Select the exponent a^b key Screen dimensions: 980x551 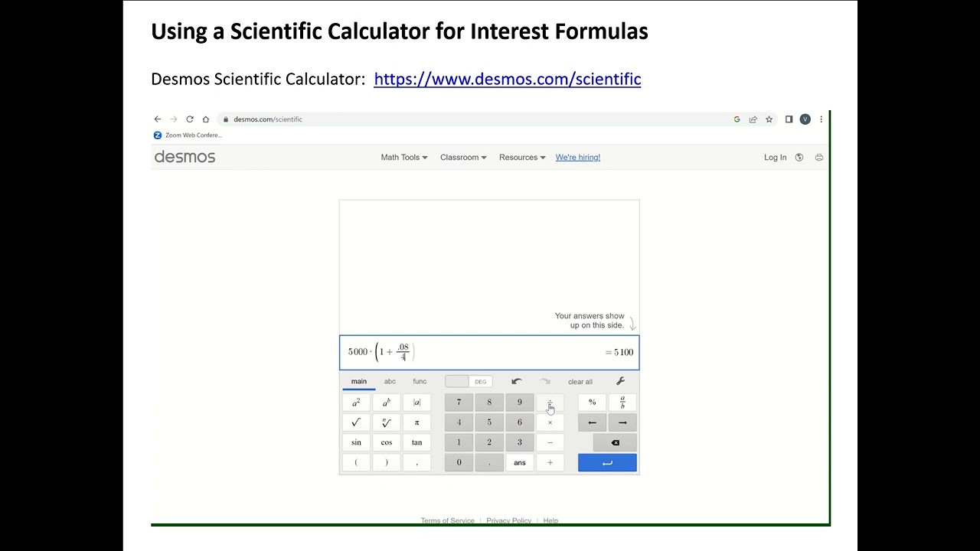[x=386, y=402]
